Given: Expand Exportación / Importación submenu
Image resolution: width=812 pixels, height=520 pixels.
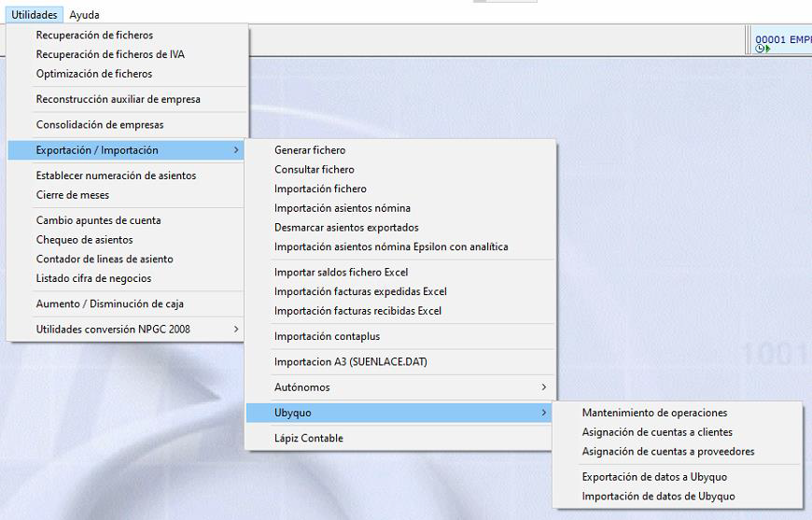Looking at the screenshot, I should tap(127, 150).
